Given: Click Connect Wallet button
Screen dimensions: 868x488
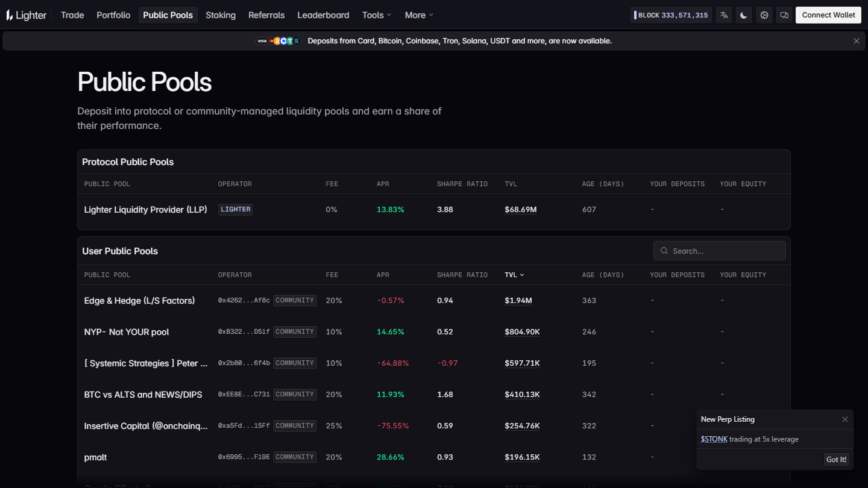Looking at the screenshot, I should [828, 15].
